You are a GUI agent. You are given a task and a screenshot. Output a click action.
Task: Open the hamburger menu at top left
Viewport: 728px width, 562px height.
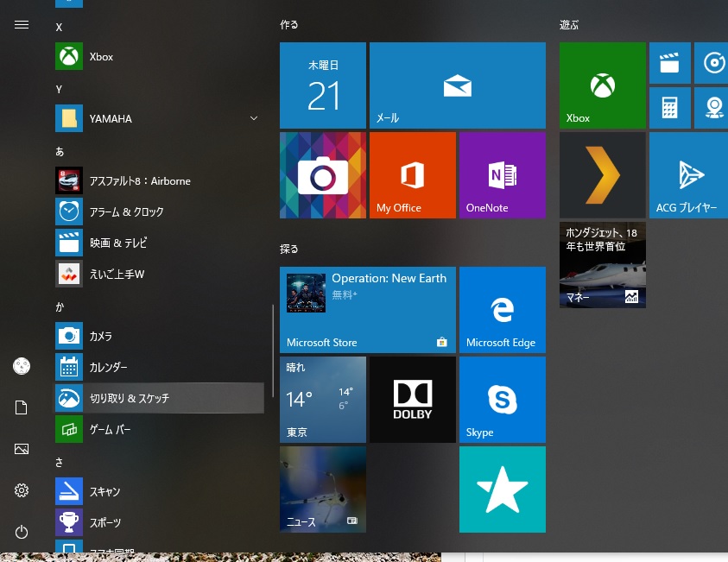click(22, 24)
